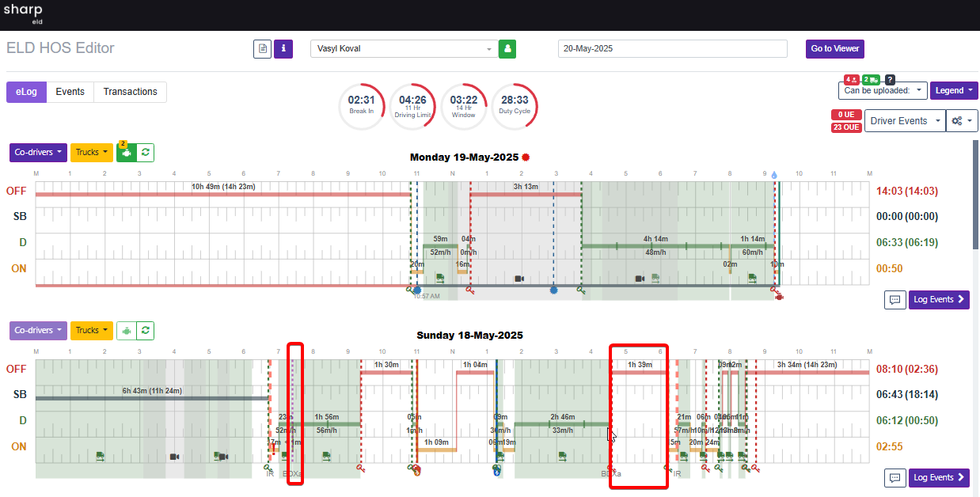Click the green 2 trucks badge
980x497 pixels.
pyautogui.click(x=871, y=79)
